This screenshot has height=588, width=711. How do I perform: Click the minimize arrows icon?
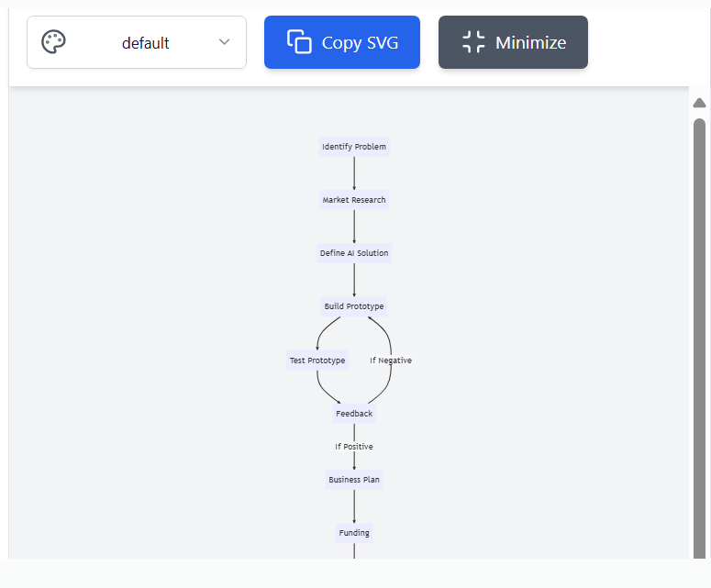click(x=473, y=42)
